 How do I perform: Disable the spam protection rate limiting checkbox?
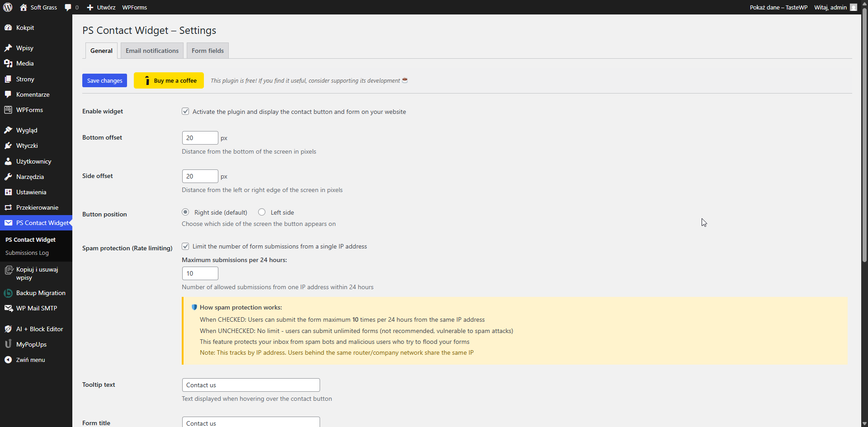click(185, 246)
